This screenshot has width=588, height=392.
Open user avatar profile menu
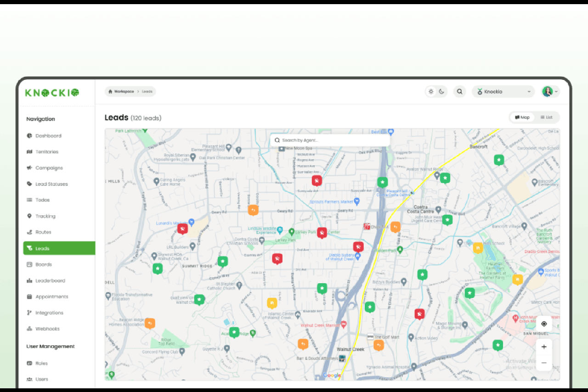point(550,91)
